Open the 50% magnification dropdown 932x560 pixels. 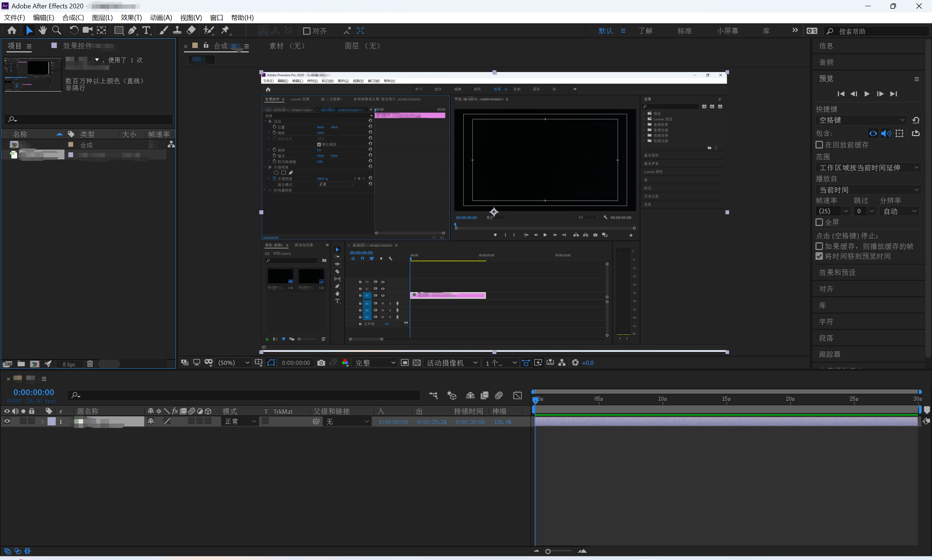pos(234,363)
